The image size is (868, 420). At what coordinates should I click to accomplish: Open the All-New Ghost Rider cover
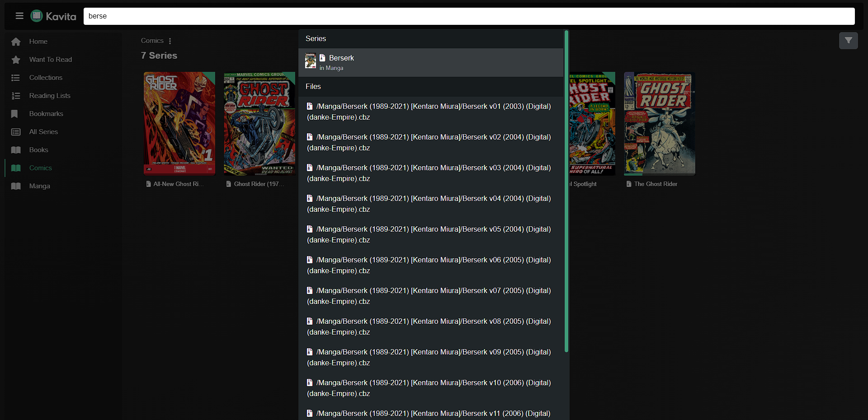(x=179, y=123)
